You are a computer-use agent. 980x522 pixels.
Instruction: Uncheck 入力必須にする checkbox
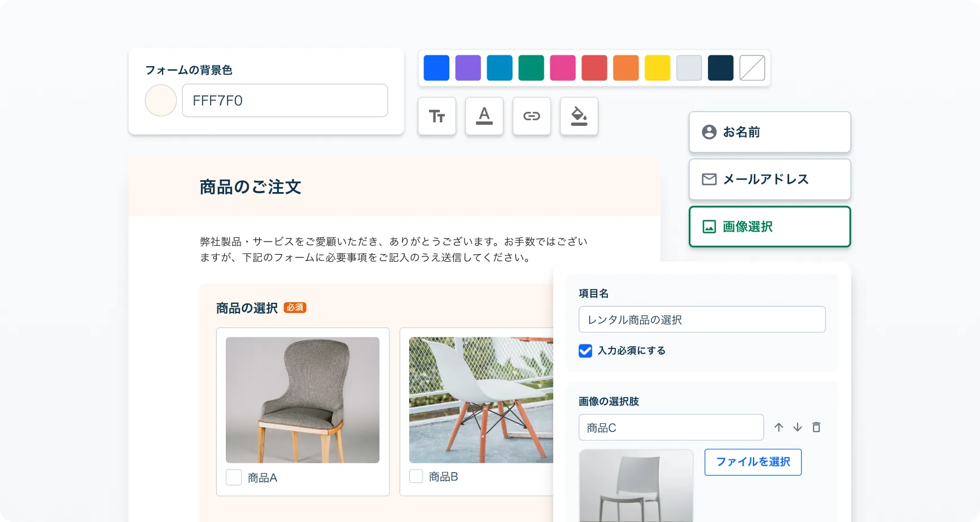pyautogui.click(x=585, y=351)
